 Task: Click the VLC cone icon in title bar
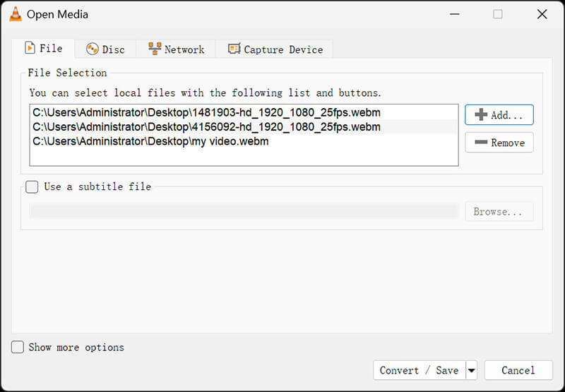(15, 14)
